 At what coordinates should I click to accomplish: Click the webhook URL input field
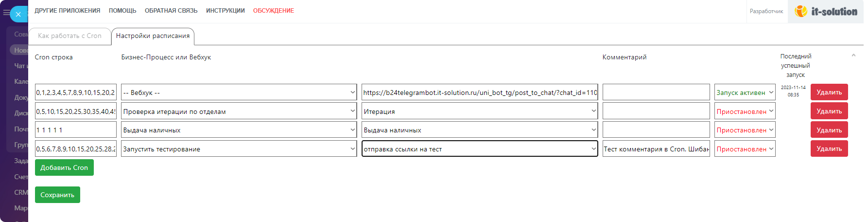point(479,92)
